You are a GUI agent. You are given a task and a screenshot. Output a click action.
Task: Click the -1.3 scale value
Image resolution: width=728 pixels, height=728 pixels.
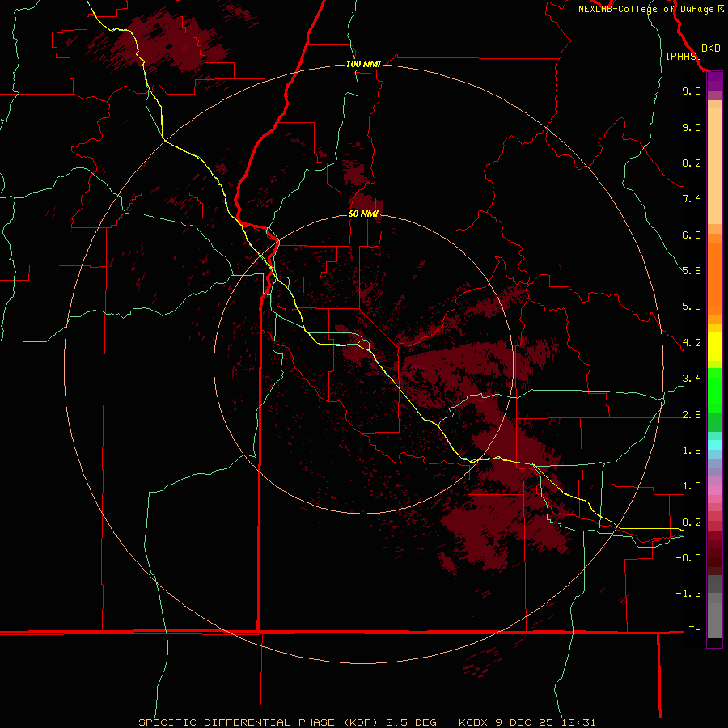pos(688,594)
